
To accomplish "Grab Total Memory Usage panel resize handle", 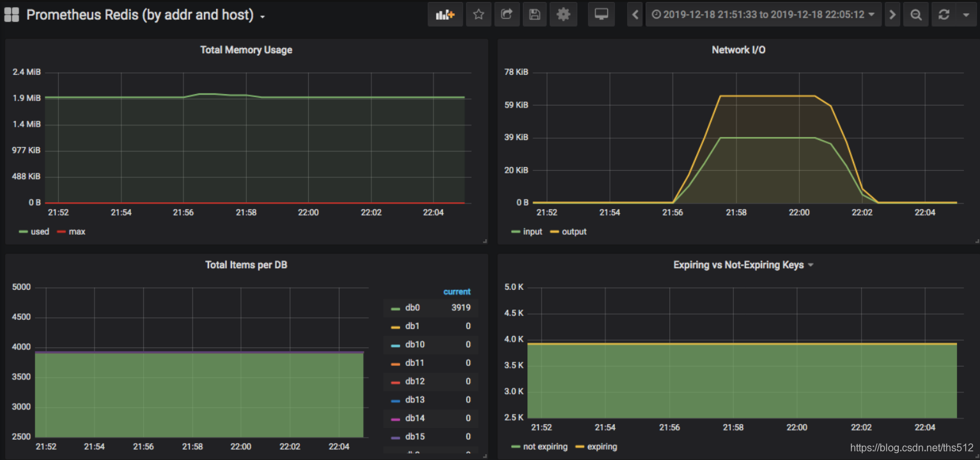I will [485, 241].
